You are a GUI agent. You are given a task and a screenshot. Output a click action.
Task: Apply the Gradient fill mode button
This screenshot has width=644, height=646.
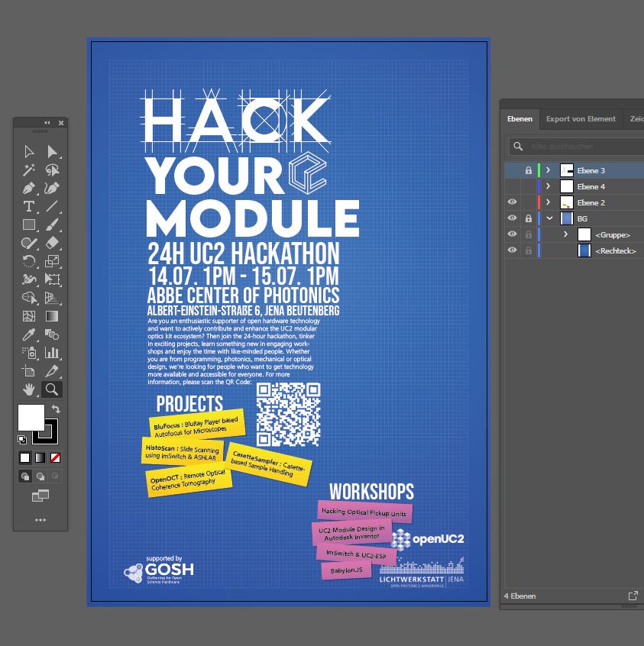click(40, 457)
